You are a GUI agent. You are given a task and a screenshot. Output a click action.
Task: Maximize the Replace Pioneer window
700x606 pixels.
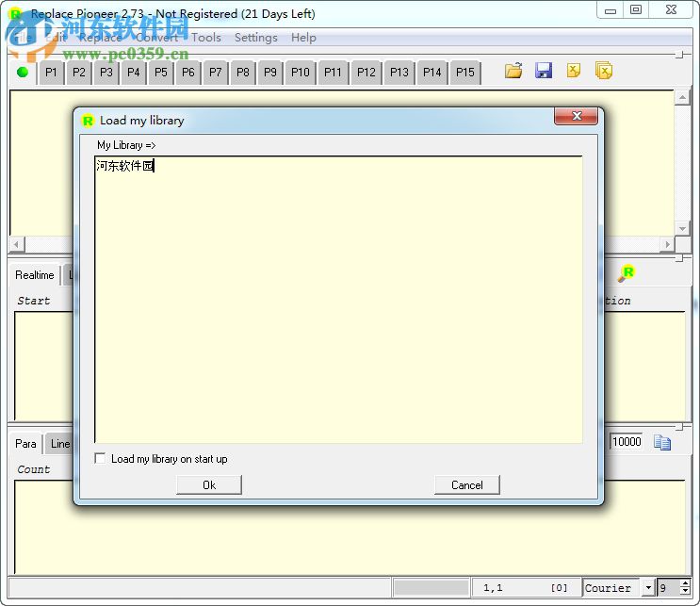pyautogui.click(x=636, y=9)
